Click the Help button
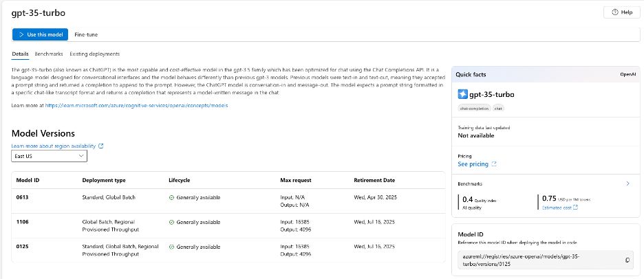 (x=622, y=12)
